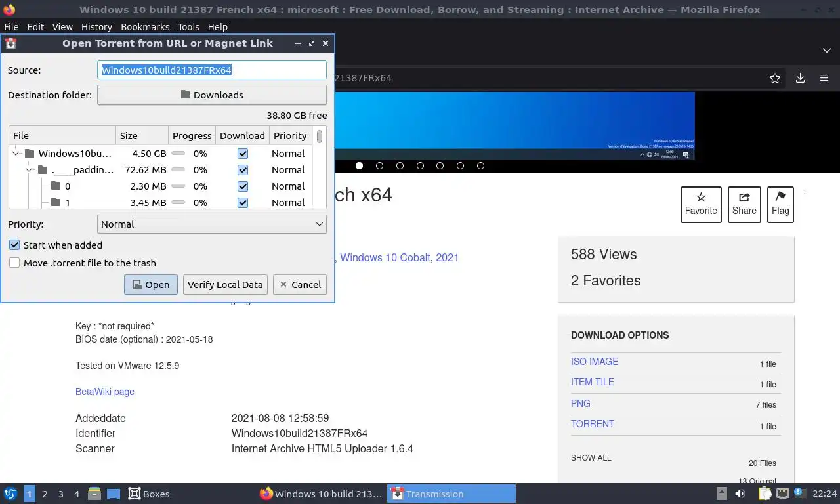The height and width of the screenshot is (504, 840).
Task: Select the first screenshot carousel dot
Action: click(x=359, y=166)
